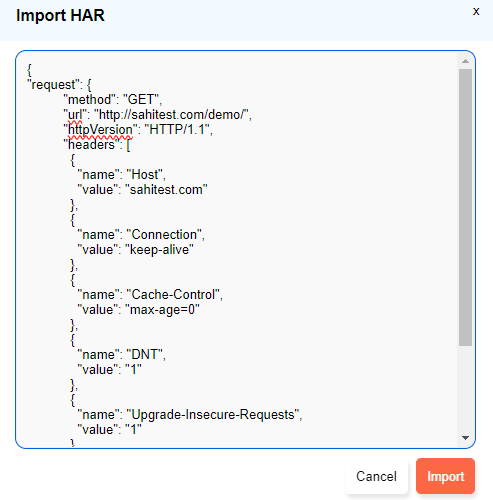The image size is (493, 500).
Task: Place cursor on the "headers": [ line
Action: [x=97, y=145]
